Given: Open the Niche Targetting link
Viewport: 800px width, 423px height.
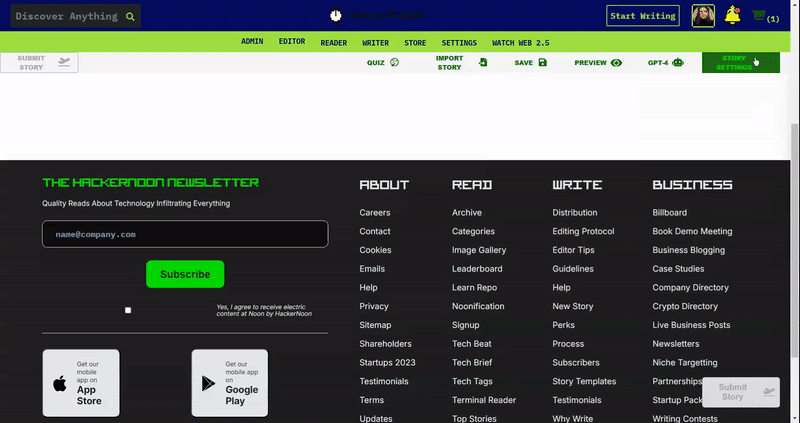Looking at the screenshot, I should click(685, 363).
